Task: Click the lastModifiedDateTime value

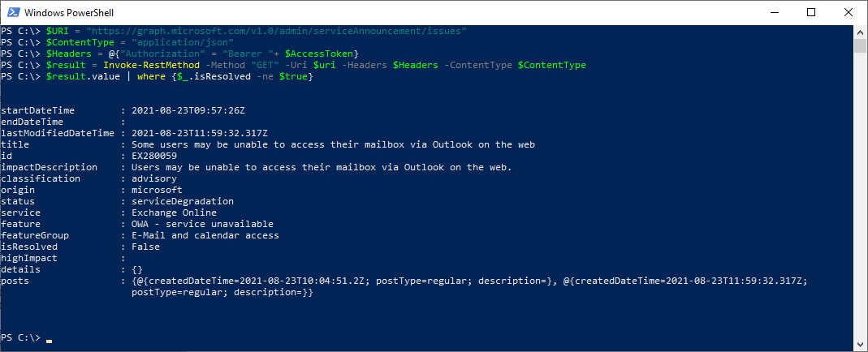Action: 200,133
